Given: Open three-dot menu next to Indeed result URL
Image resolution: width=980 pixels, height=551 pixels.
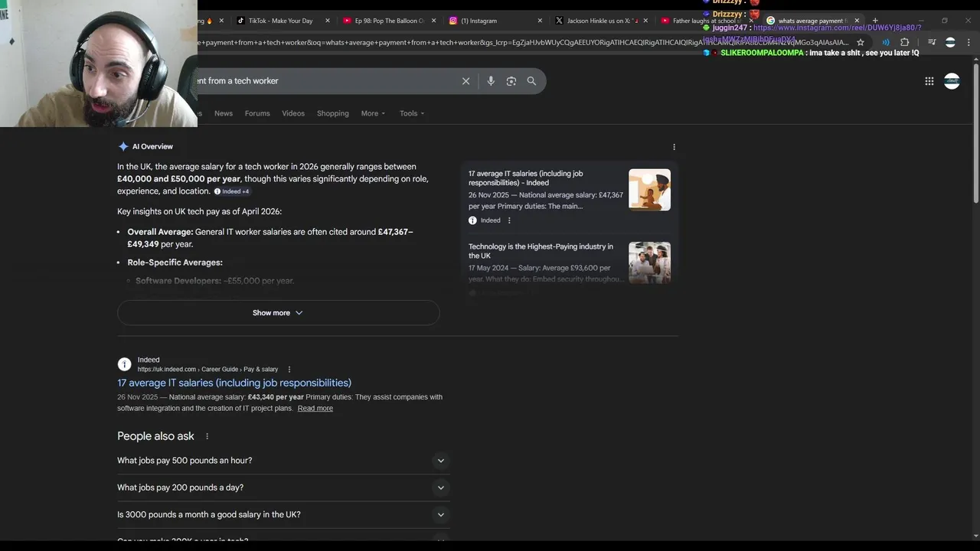Looking at the screenshot, I should pos(289,370).
